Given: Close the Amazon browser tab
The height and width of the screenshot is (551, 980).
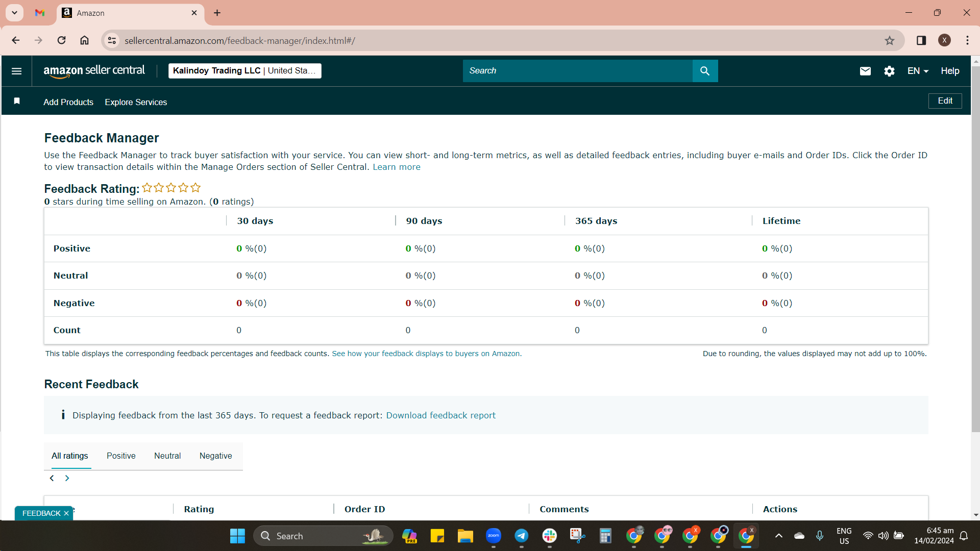Looking at the screenshot, I should tap(194, 13).
